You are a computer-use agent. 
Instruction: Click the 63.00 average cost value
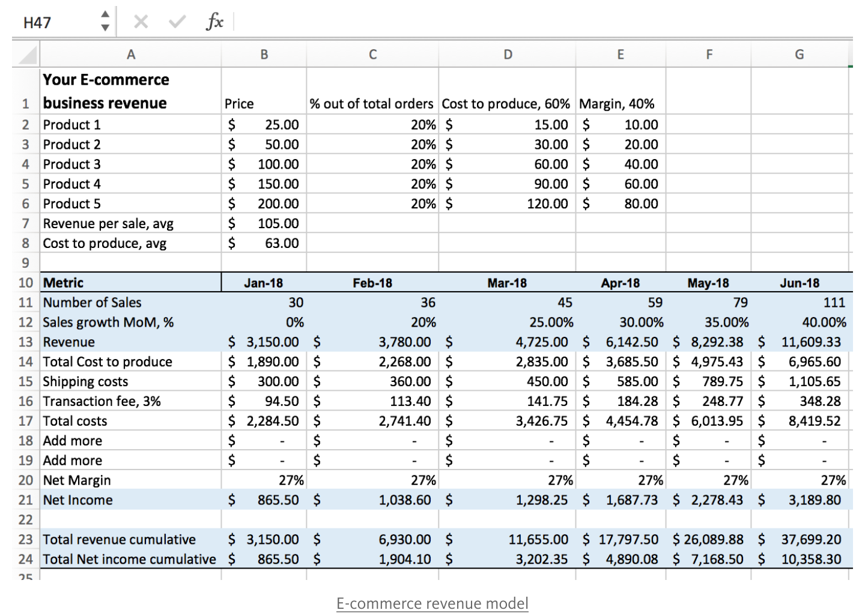(264, 244)
